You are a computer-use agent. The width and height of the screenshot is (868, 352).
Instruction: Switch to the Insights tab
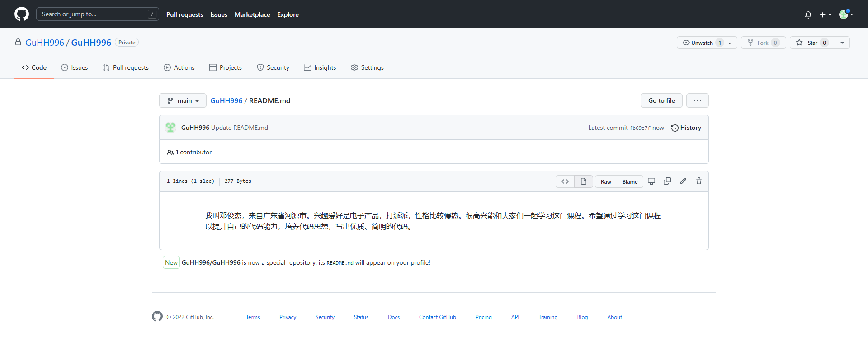(320, 67)
